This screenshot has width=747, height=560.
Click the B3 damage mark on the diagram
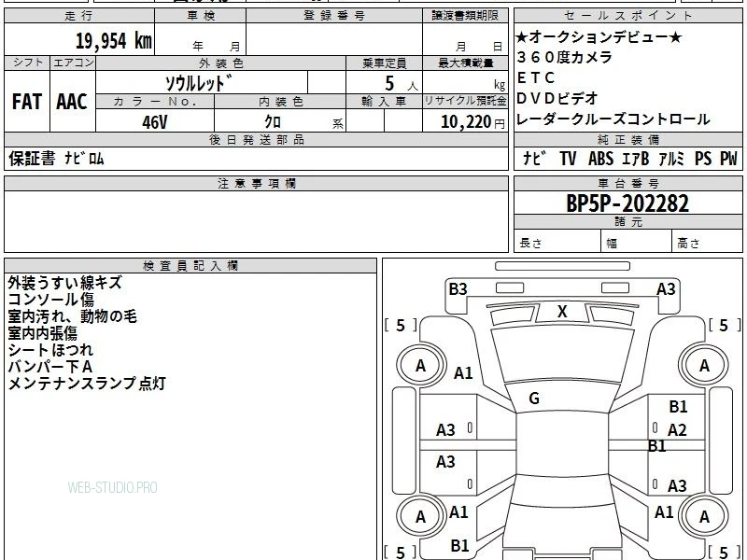click(x=458, y=289)
